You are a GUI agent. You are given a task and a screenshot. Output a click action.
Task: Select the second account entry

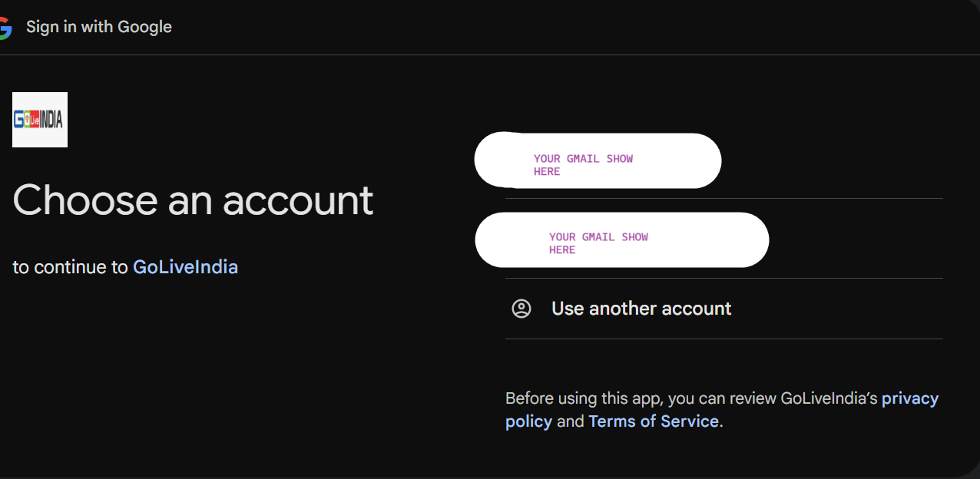coord(622,240)
